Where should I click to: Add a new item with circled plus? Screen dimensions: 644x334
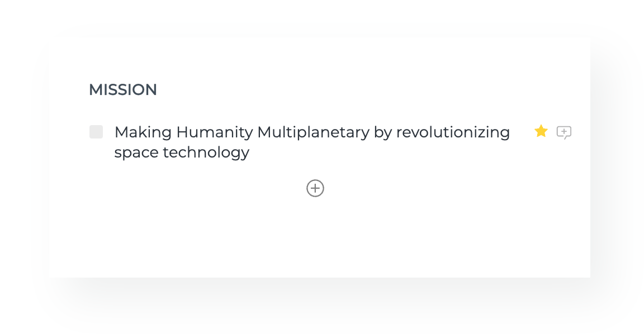click(315, 188)
